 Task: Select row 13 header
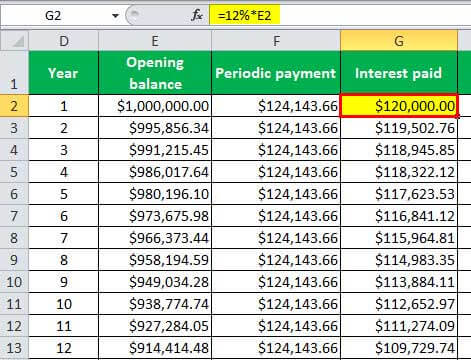(14, 348)
